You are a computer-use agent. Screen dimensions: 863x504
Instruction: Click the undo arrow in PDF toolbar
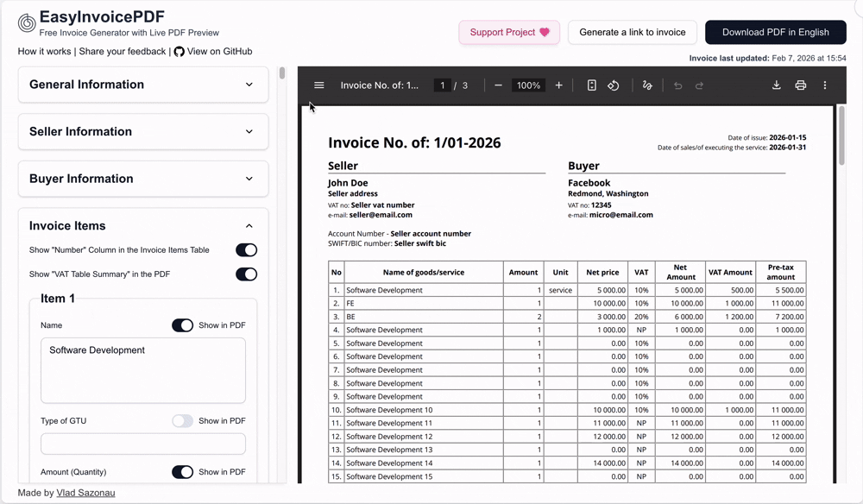click(x=678, y=85)
